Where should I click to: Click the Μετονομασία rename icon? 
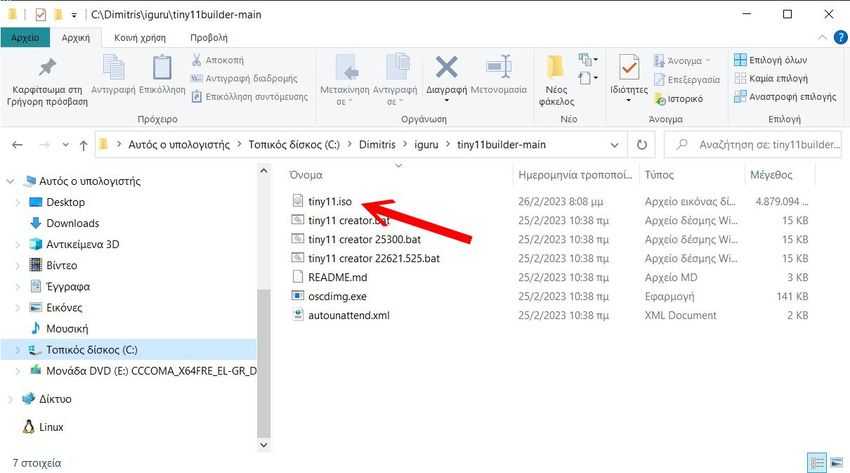(x=499, y=67)
